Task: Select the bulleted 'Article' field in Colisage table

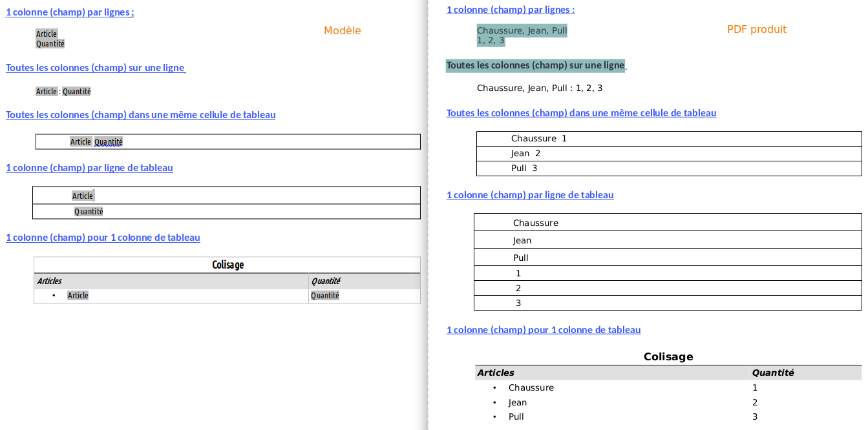Action: click(x=78, y=295)
